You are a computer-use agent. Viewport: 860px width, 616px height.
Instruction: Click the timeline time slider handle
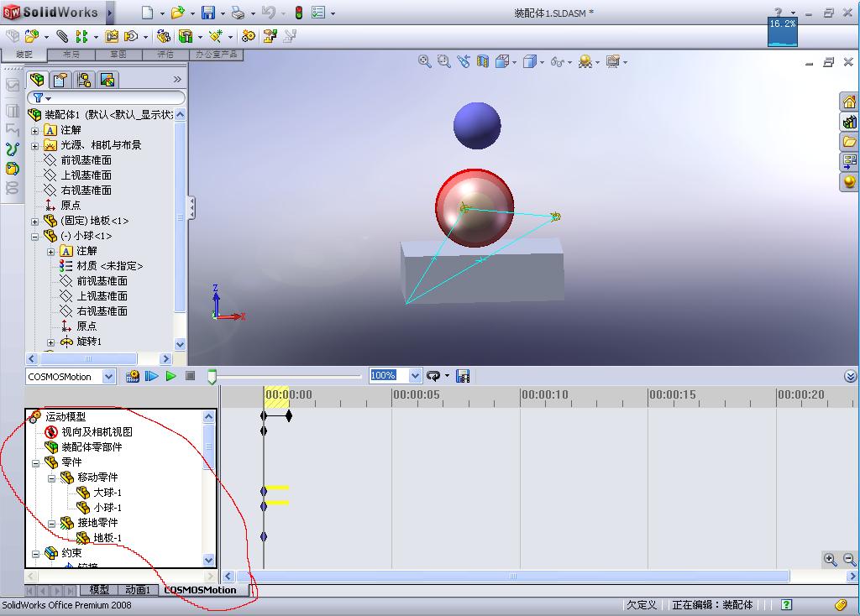click(x=212, y=377)
